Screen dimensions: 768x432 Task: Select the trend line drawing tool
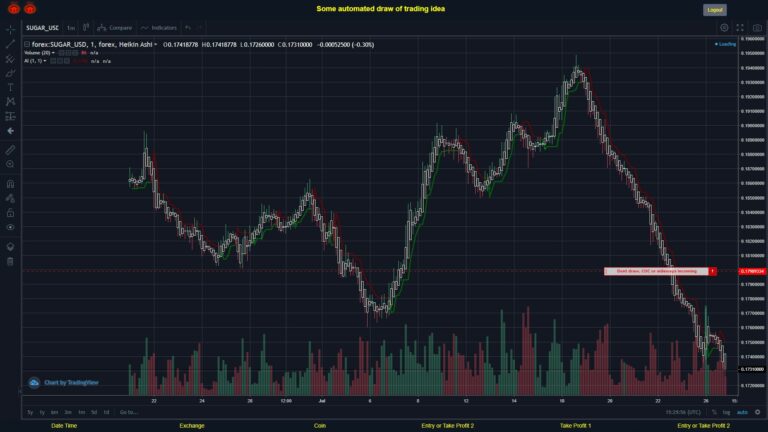point(10,44)
